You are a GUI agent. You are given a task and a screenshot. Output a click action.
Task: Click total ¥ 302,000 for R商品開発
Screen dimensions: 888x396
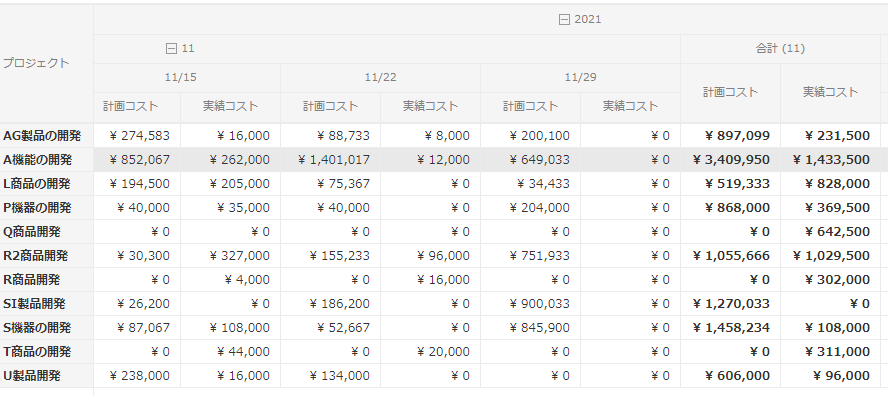tap(830, 280)
